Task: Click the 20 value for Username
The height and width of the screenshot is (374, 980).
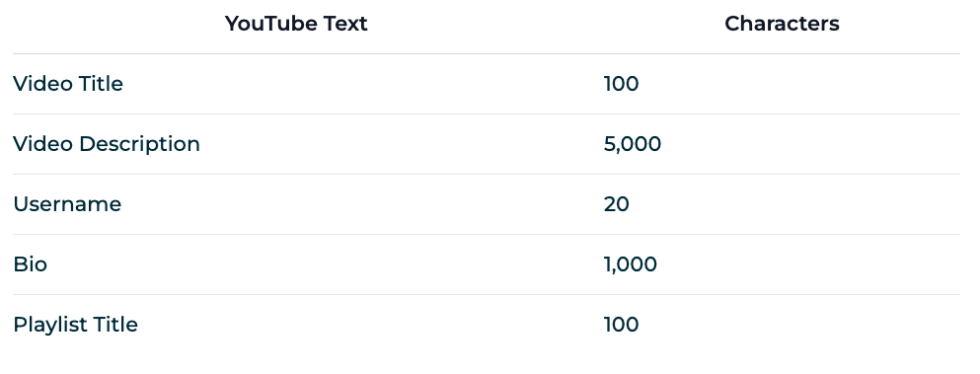Action: coord(616,204)
